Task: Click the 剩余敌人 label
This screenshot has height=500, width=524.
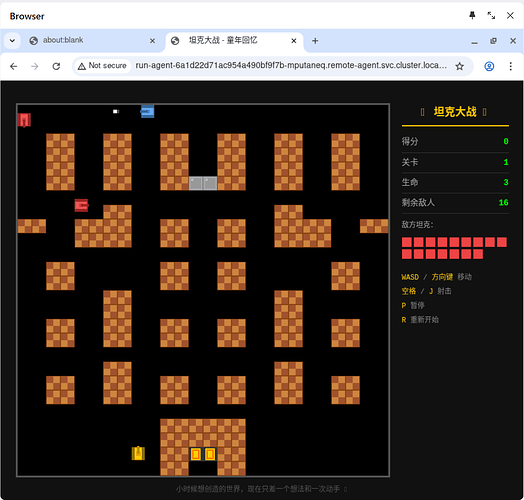Action: (418, 203)
